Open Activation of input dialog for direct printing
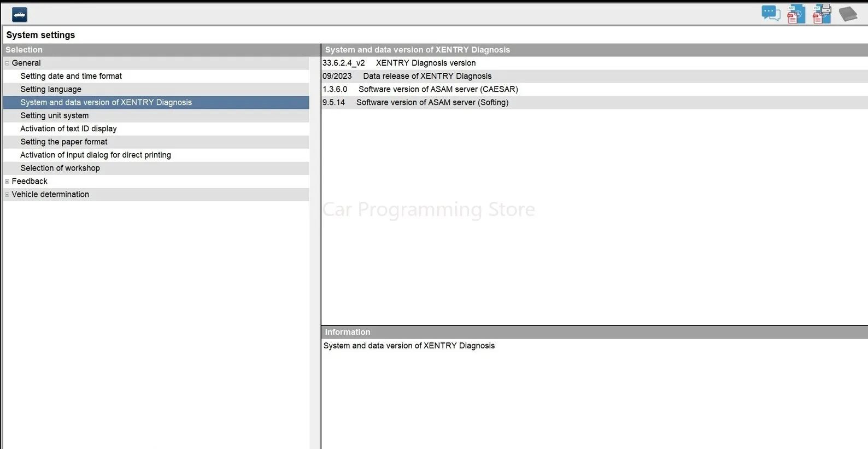 click(x=156, y=155)
